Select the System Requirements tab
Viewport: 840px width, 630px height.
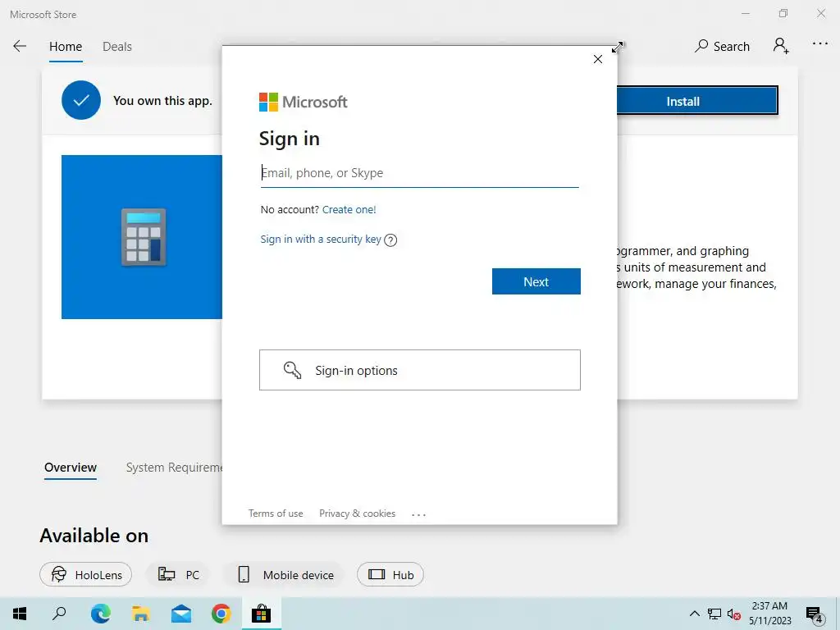pyautogui.click(x=174, y=467)
